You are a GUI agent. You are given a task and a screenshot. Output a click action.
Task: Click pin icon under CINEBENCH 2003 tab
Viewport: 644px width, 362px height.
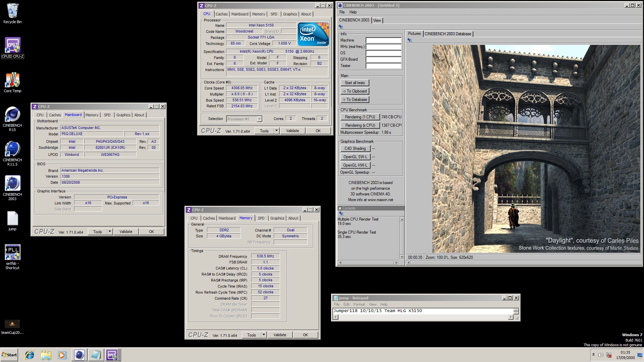click(x=341, y=27)
